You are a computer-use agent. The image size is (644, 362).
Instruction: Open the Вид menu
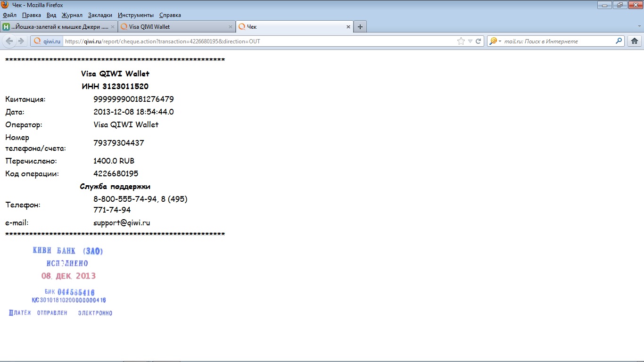pos(51,15)
